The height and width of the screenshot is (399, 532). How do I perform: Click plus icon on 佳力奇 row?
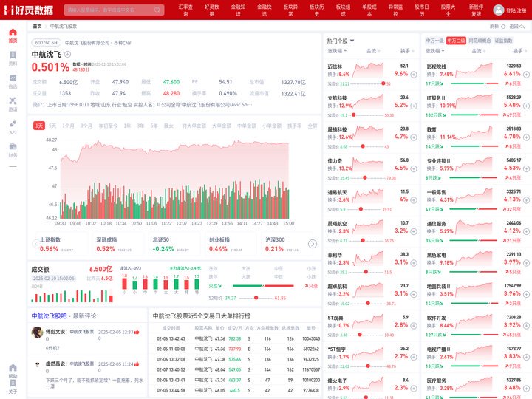pyautogui.click(x=414, y=168)
